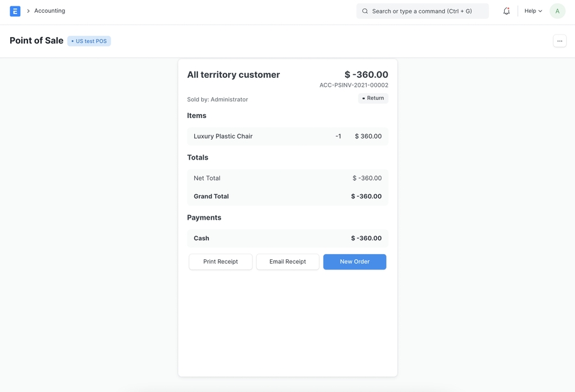The height and width of the screenshot is (392, 575).
Task: Click the search magnifier icon
Action: tap(364, 11)
